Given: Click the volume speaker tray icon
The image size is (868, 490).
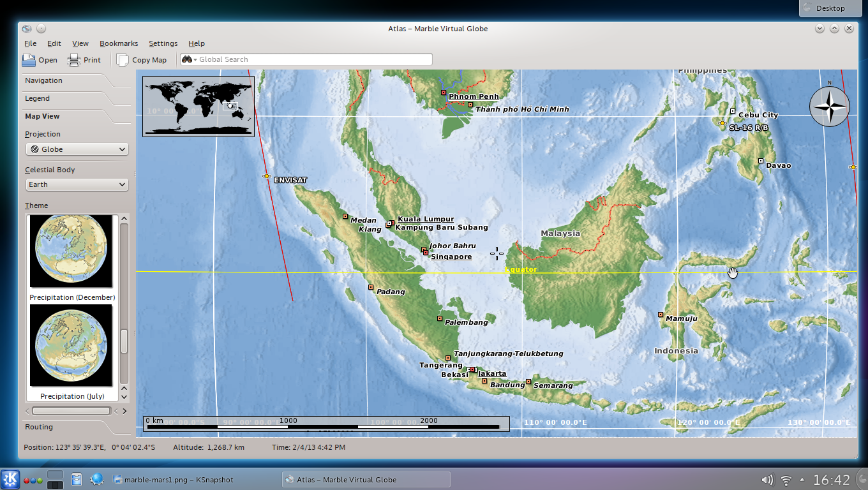Looking at the screenshot, I should [x=768, y=480].
